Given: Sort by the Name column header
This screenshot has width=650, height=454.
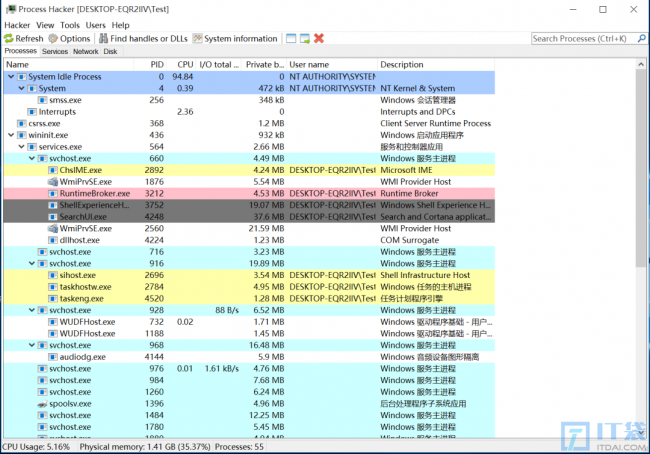Looking at the screenshot, I should click(69, 65).
